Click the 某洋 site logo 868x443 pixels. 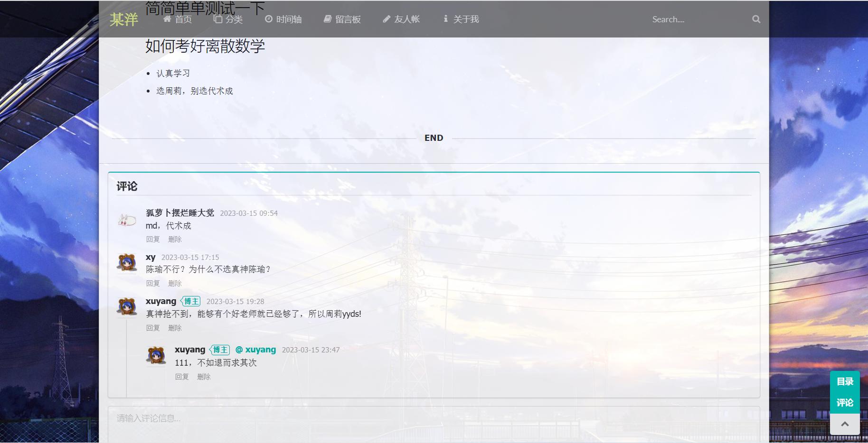click(124, 19)
